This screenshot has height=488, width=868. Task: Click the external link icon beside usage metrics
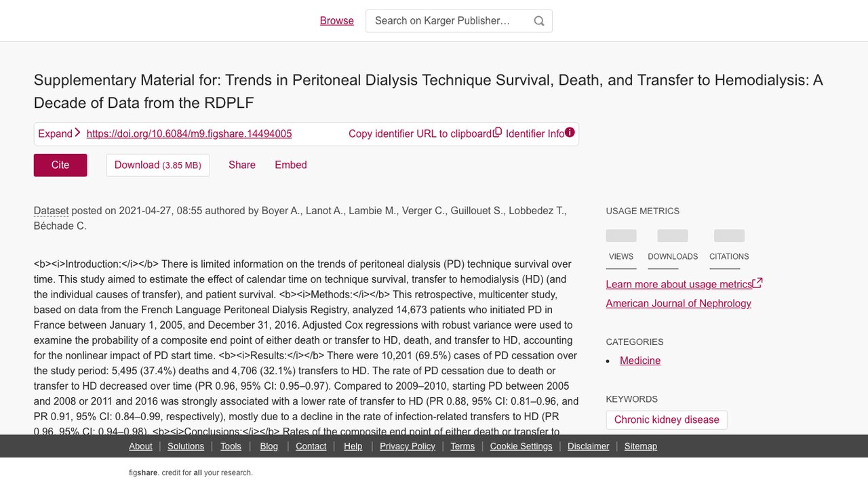coord(757,283)
